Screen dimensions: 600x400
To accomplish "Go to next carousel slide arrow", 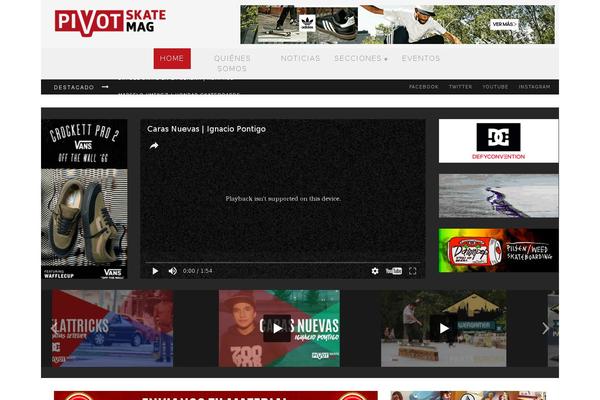I will 545,328.
